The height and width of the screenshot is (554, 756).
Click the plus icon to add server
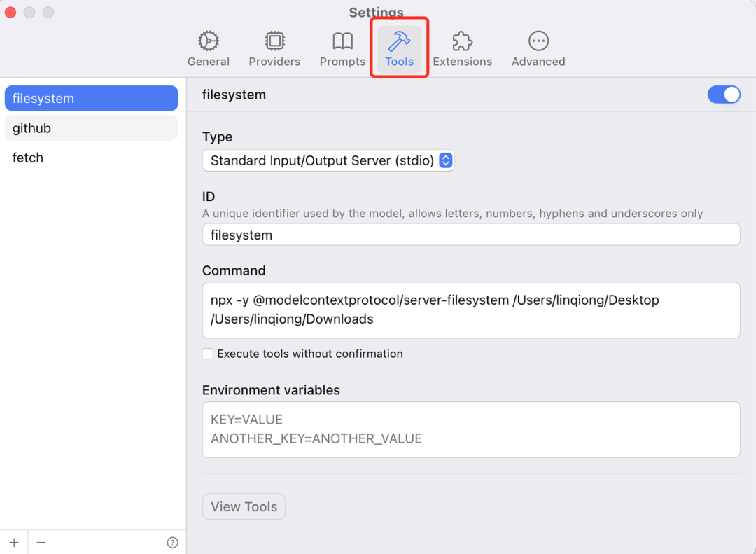pyautogui.click(x=14, y=543)
